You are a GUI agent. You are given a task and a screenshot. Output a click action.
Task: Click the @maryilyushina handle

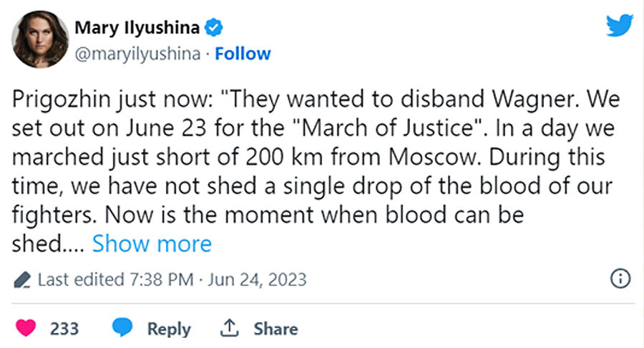[x=137, y=54]
